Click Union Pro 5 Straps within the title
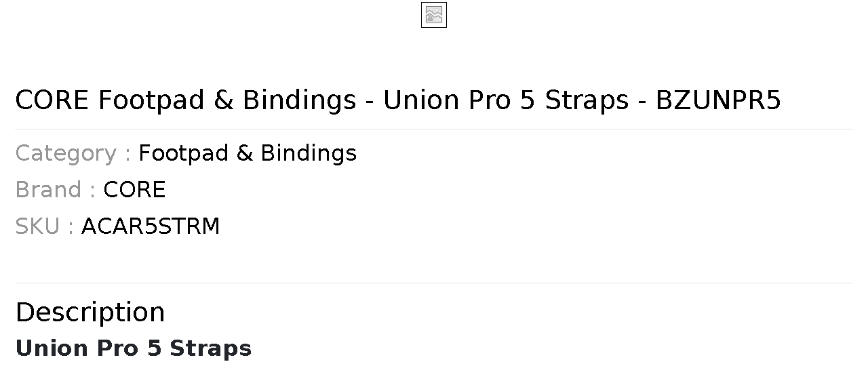 point(506,100)
